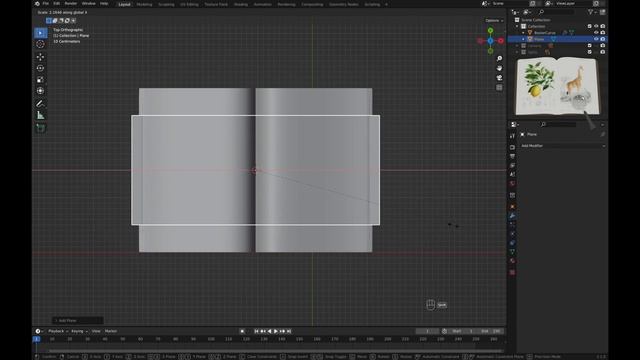Open the Playback dropdown in timeline

57,331
